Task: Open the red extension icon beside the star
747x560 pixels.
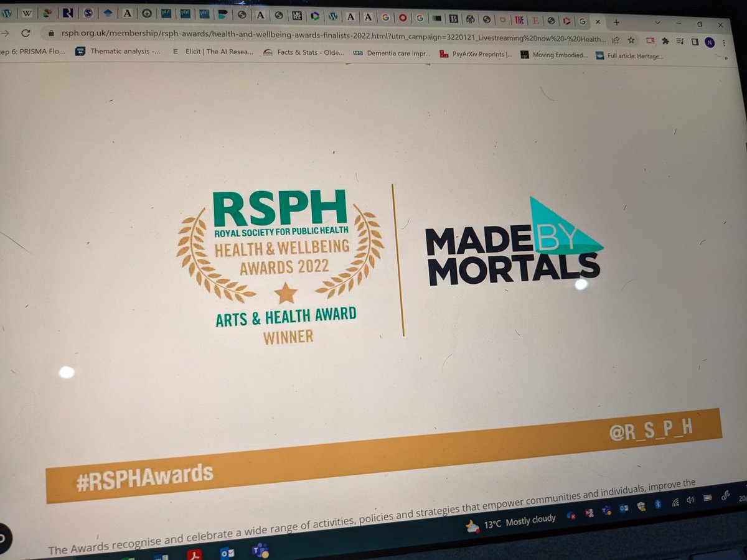Action: pyautogui.click(x=650, y=40)
